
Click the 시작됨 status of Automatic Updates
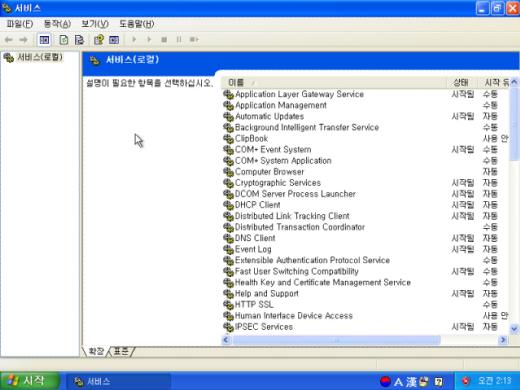[463, 116]
